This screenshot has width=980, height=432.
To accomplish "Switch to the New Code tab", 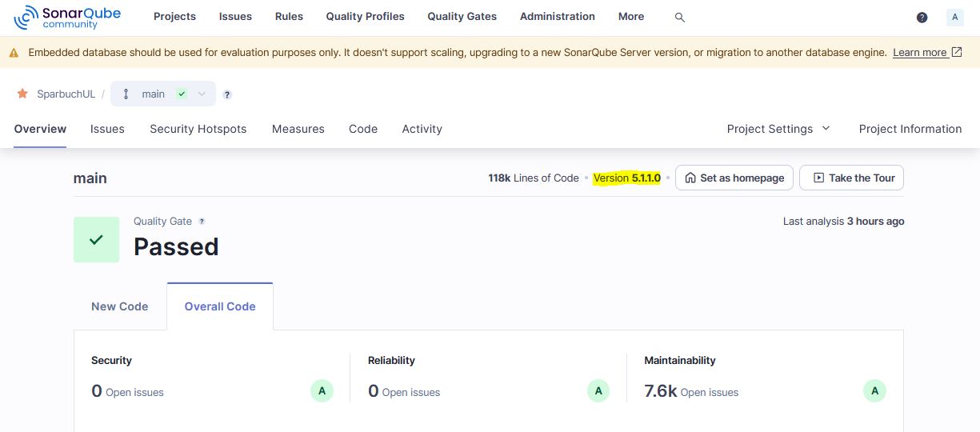I will (x=120, y=306).
